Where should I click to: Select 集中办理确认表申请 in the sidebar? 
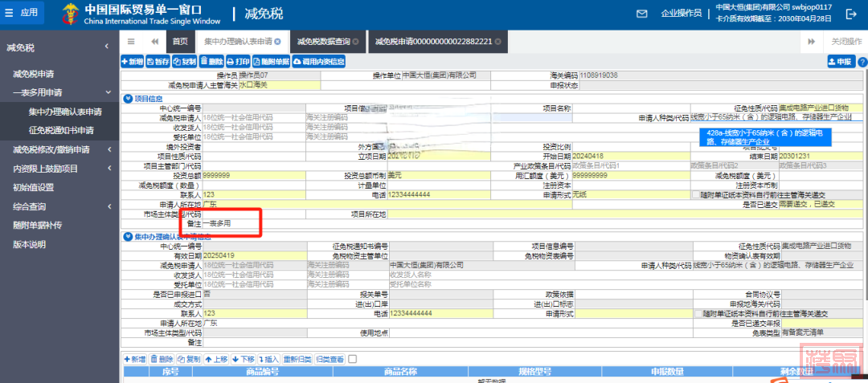pos(65,112)
